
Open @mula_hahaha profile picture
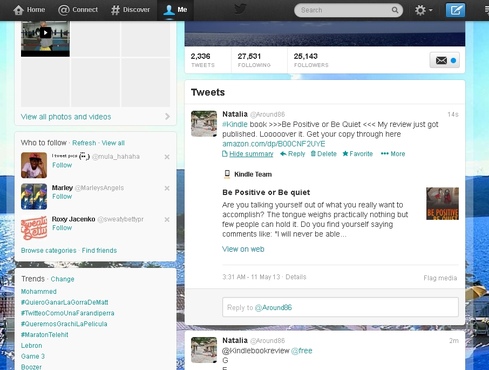34,165
